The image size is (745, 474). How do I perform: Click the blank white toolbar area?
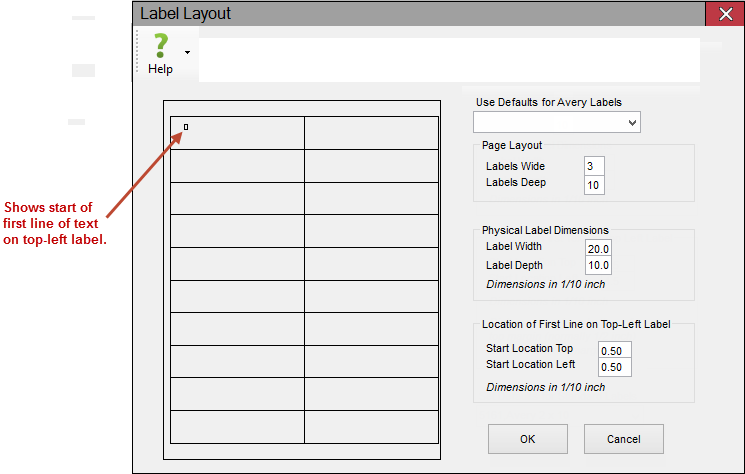pyautogui.click(x=450, y=58)
